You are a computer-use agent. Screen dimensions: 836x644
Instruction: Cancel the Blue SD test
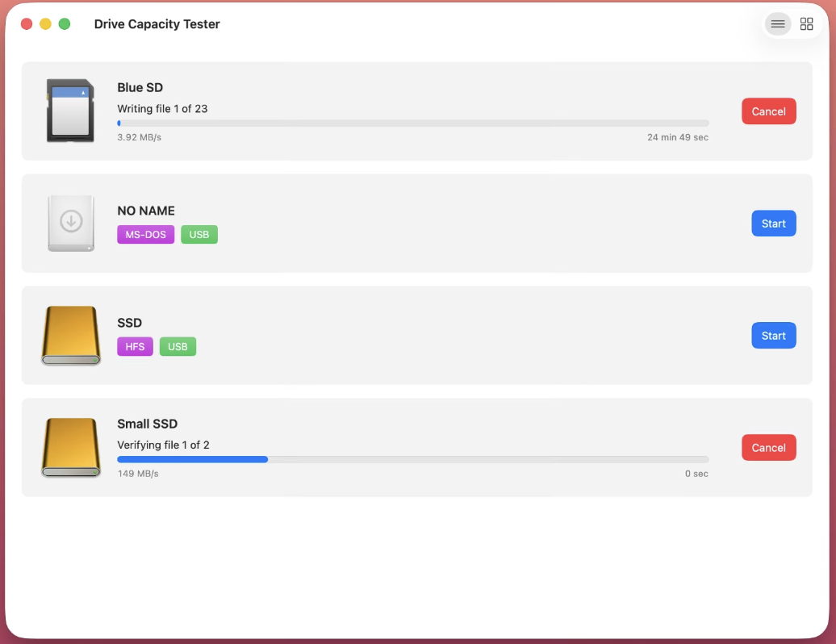[x=768, y=111]
